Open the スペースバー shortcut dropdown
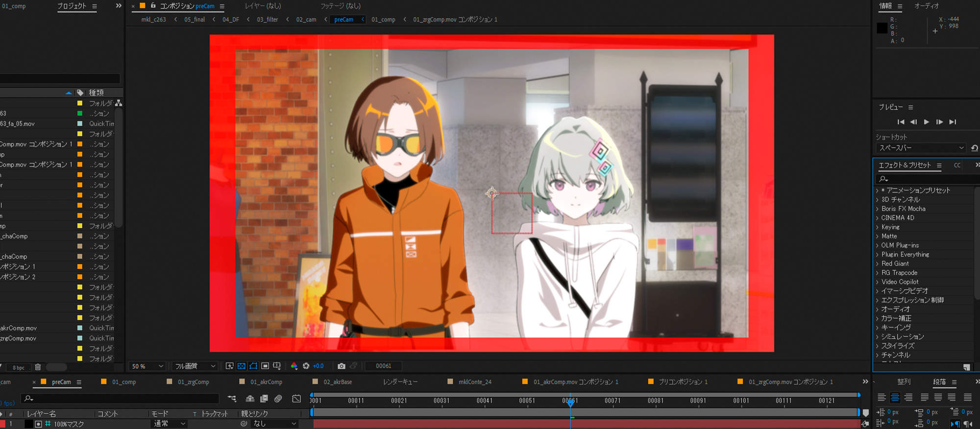Screen dimensions: 980x429 pyautogui.click(x=921, y=148)
